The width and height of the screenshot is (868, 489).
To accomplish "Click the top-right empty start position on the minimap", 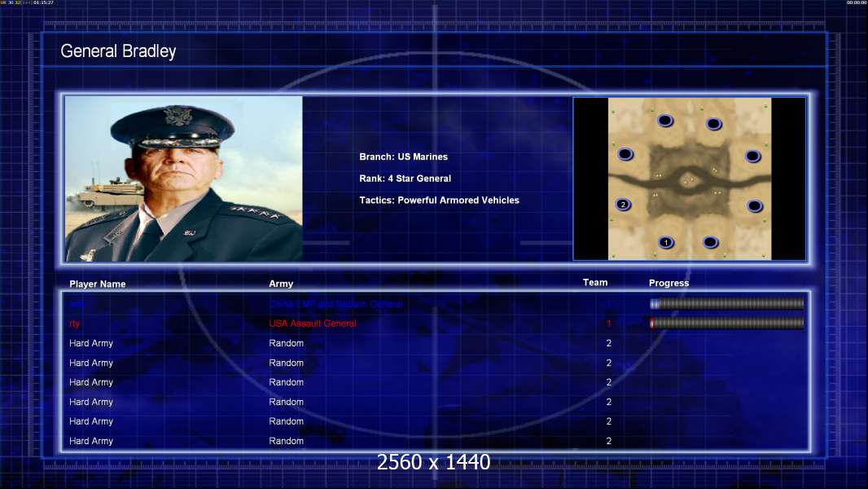I will click(x=713, y=124).
